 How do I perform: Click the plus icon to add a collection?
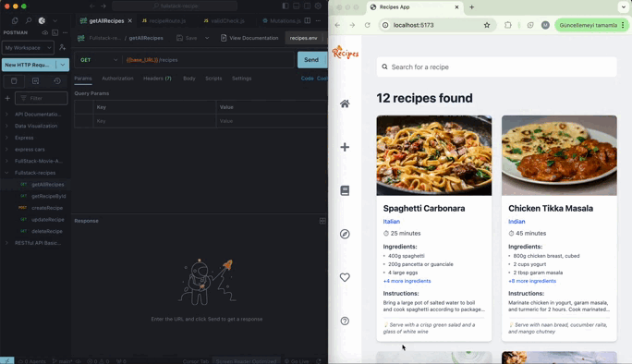tap(7, 98)
